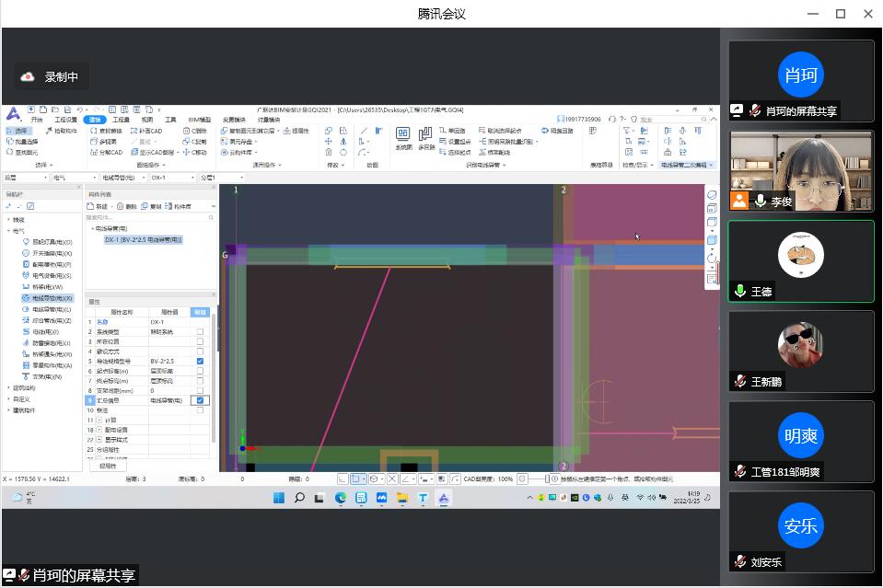This screenshot has height=588, width=883.
Task: Select 照明灯具(电) in the navigation tree
Action: pos(52,242)
